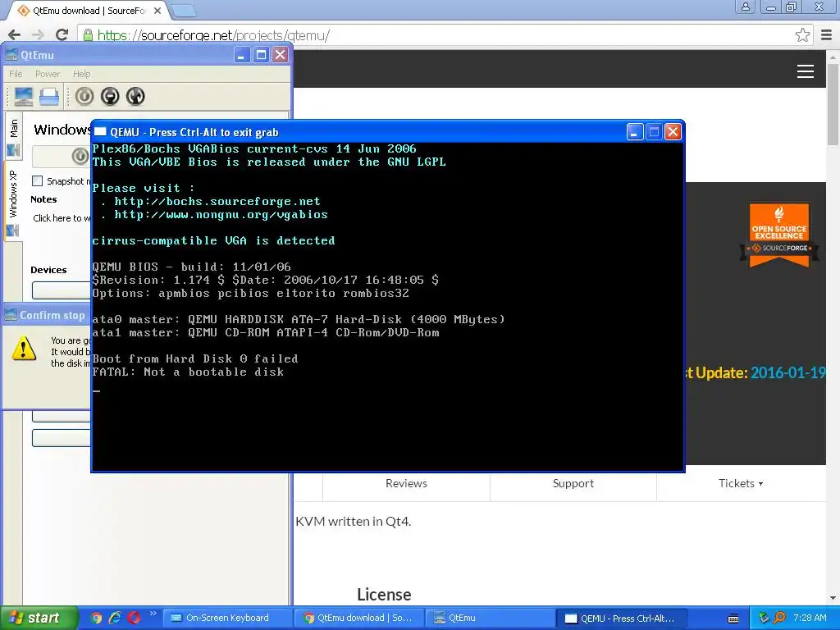
Task: Open a new Chrome tab
Action: coord(184,11)
